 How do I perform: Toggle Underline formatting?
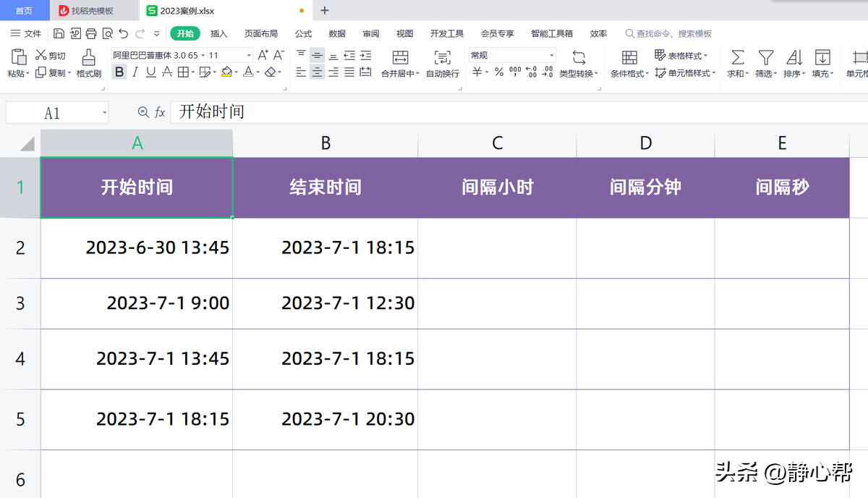pos(151,72)
